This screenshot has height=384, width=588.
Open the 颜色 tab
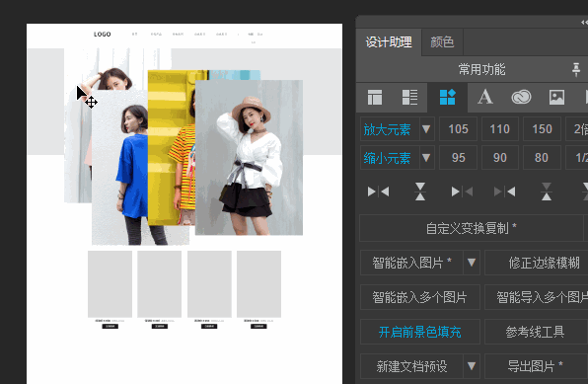(442, 42)
